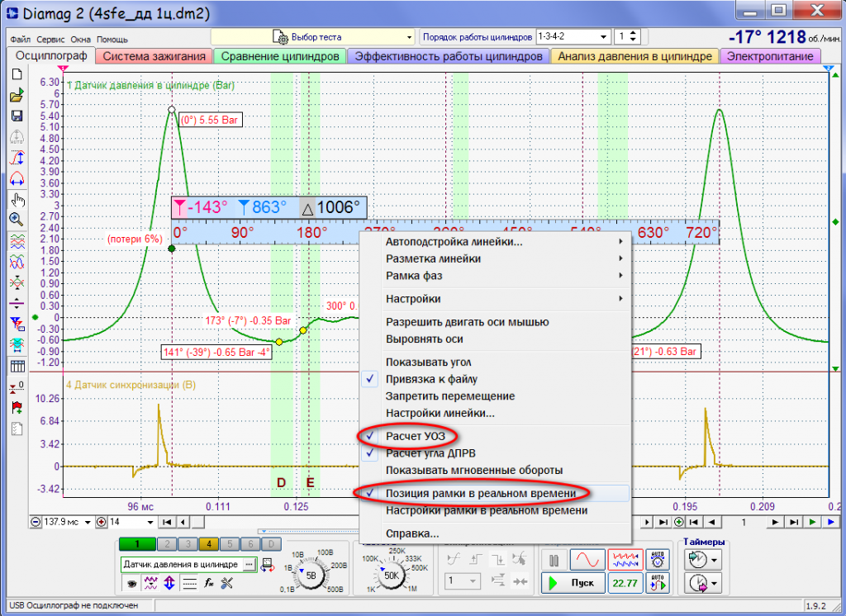Click the stacked waveforms layout icon
The height and width of the screenshot is (616, 846).
click(x=17, y=242)
